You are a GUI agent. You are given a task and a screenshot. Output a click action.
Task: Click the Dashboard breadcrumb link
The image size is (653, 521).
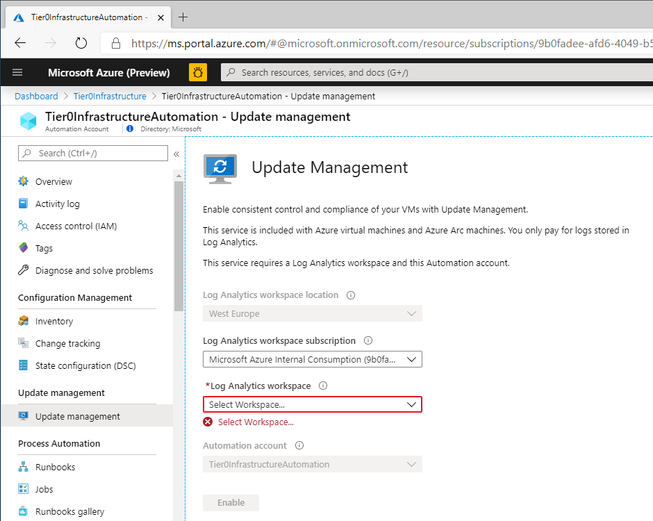tap(36, 96)
